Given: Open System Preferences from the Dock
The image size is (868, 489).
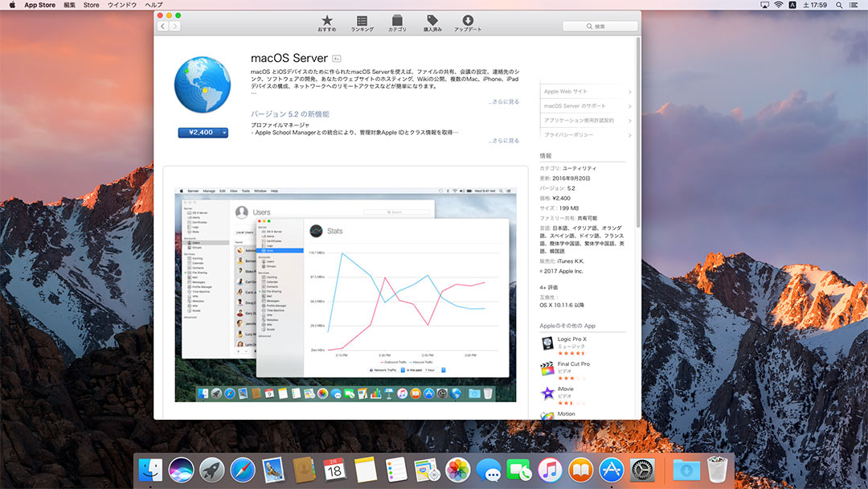Looking at the screenshot, I should 642,471.
